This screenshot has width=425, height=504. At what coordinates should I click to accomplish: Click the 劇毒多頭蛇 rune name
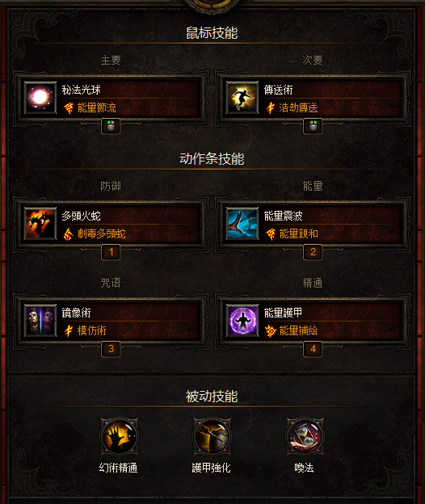click(x=101, y=233)
